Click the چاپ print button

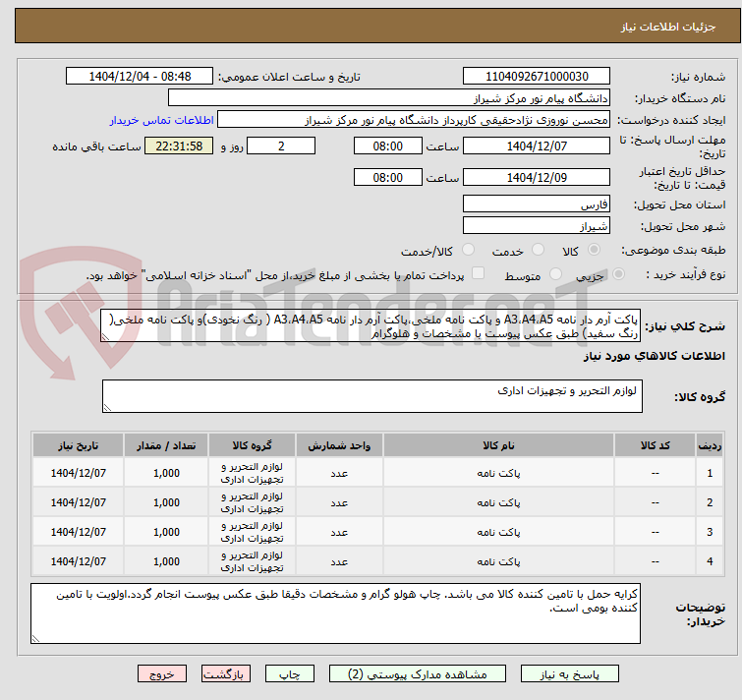tap(289, 674)
